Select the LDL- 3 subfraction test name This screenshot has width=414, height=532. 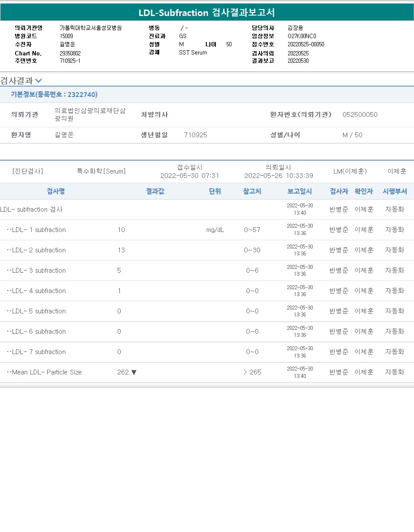click(39, 271)
